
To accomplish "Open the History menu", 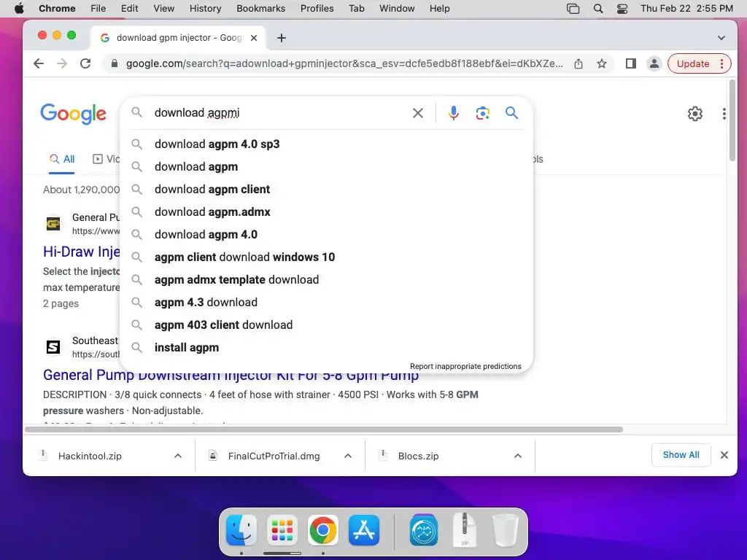I will point(205,9).
